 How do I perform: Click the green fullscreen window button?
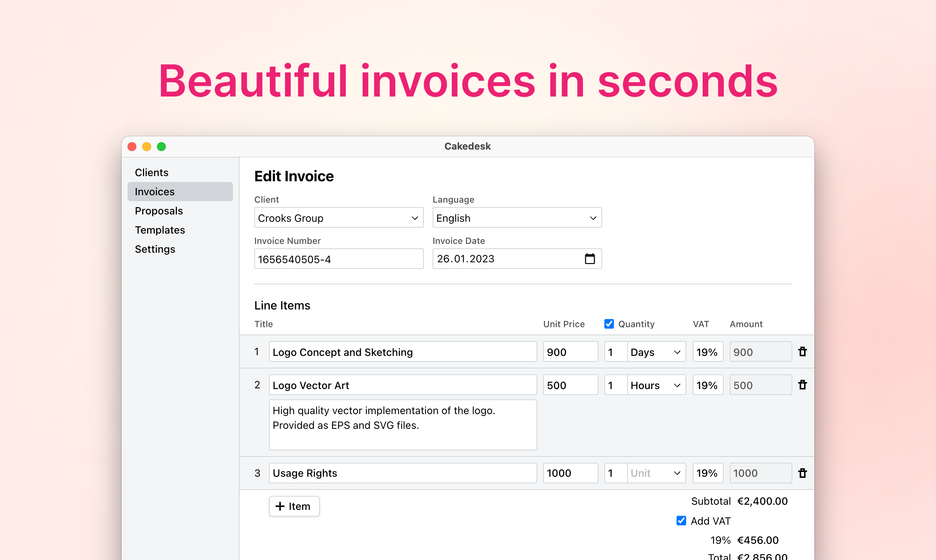(x=161, y=146)
